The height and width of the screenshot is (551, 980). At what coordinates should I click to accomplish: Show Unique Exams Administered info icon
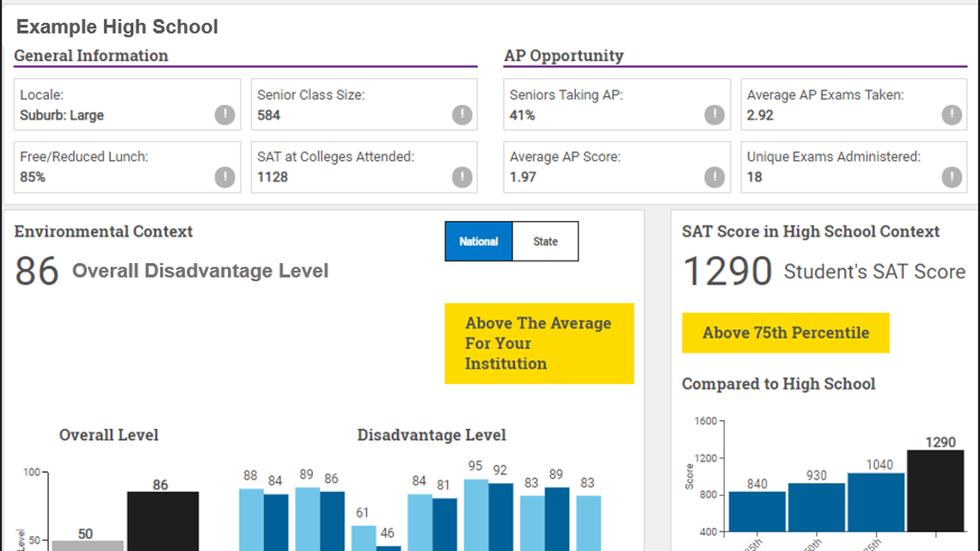(x=952, y=177)
